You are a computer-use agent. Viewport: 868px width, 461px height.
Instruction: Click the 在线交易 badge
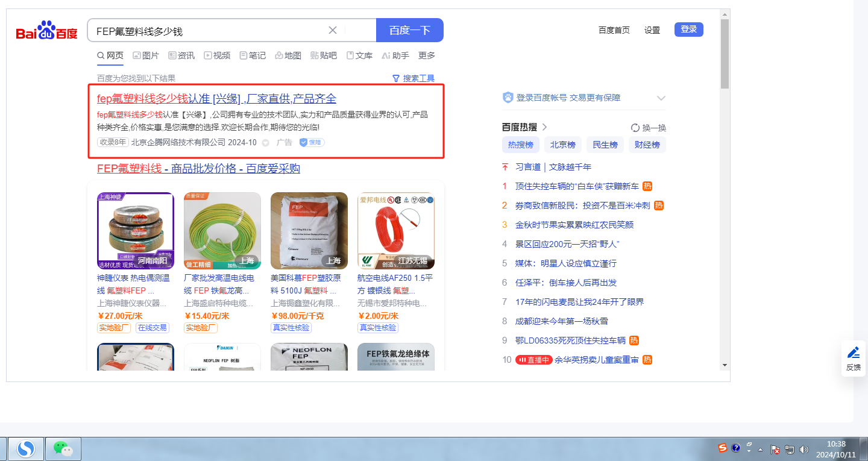pos(153,328)
